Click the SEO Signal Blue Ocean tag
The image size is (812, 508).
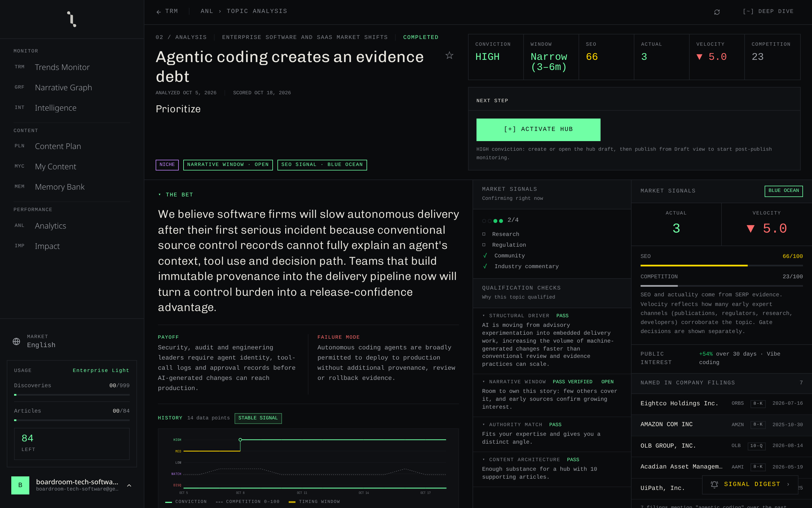pos(322,165)
